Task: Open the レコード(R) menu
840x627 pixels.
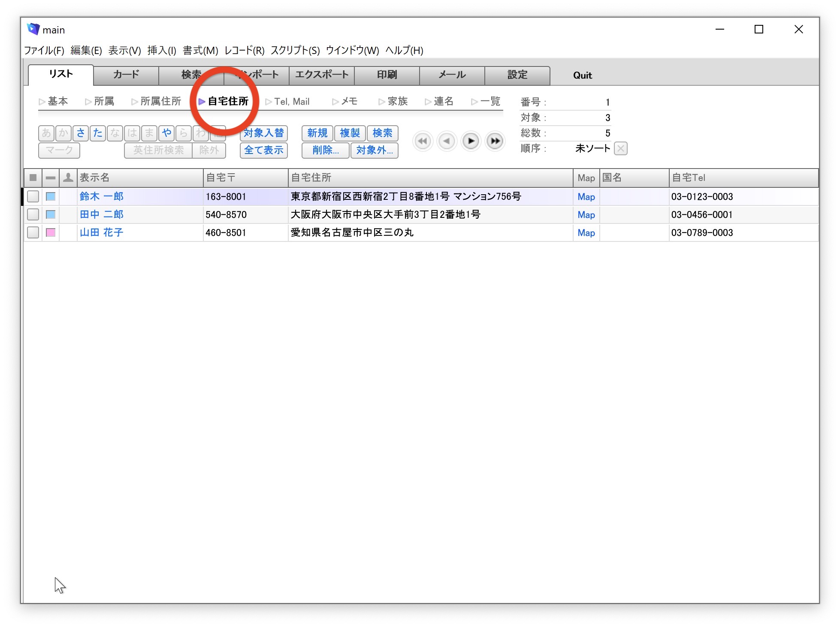Action: pyautogui.click(x=245, y=51)
